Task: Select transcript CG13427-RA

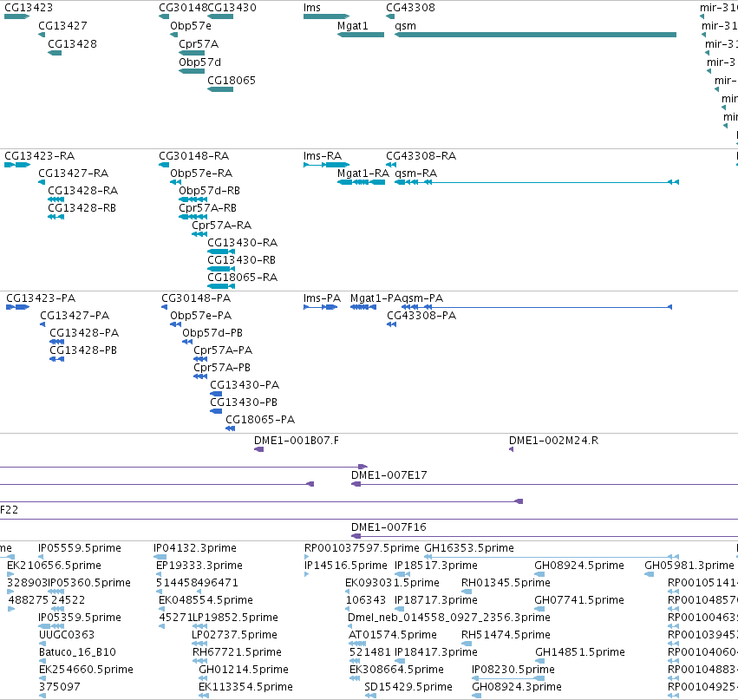Action: coord(74,173)
